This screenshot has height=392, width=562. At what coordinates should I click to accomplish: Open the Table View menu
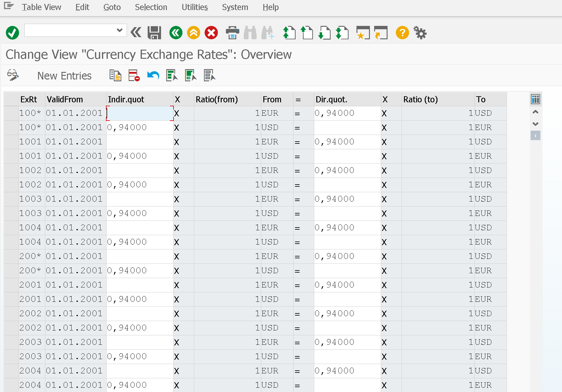(x=41, y=7)
